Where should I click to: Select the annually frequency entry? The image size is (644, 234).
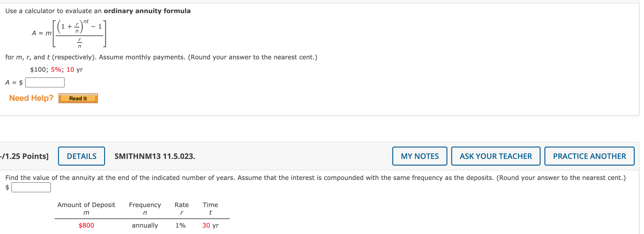145,225
